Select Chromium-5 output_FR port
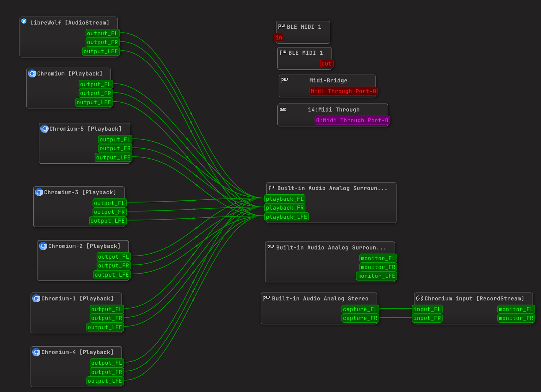Image resolution: width=541 pixels, height=392 pixels. click(115, 148)
